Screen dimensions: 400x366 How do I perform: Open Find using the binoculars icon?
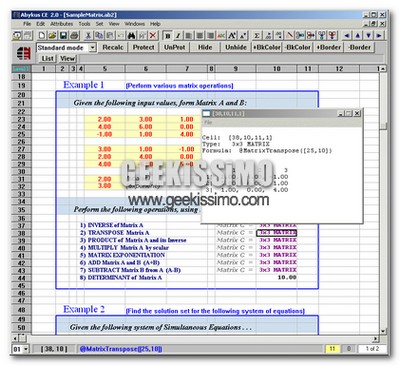click(132, 35)
